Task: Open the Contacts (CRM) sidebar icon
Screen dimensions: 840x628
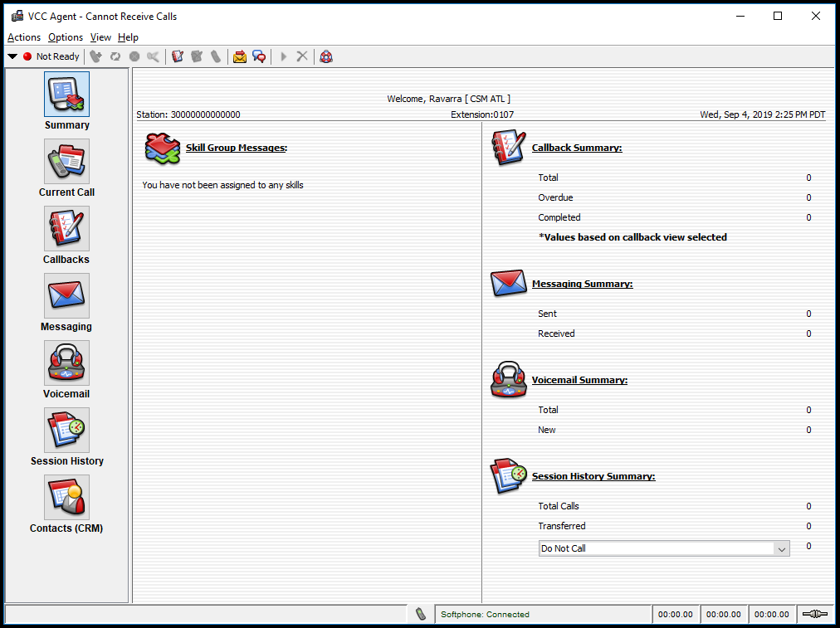Action: point(66,498)
